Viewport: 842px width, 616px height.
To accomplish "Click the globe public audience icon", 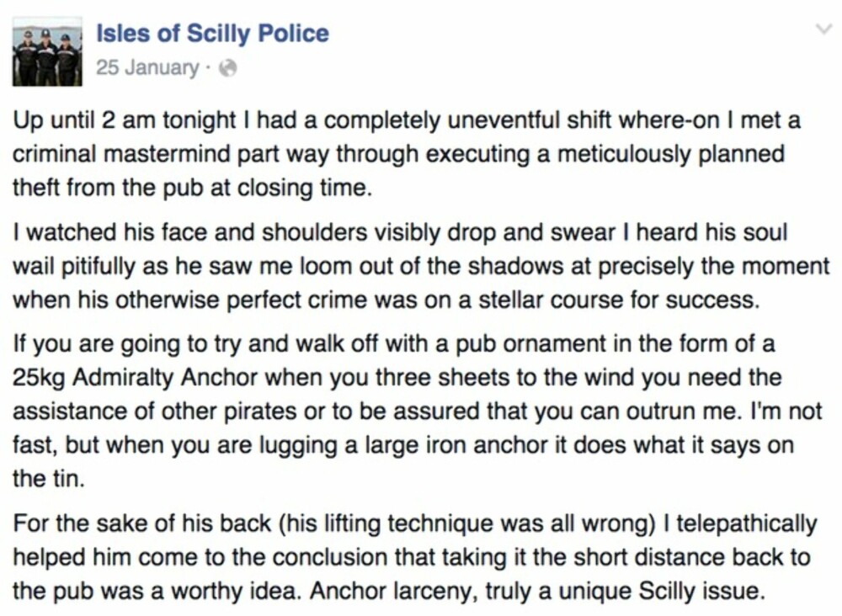I will 228,68.
